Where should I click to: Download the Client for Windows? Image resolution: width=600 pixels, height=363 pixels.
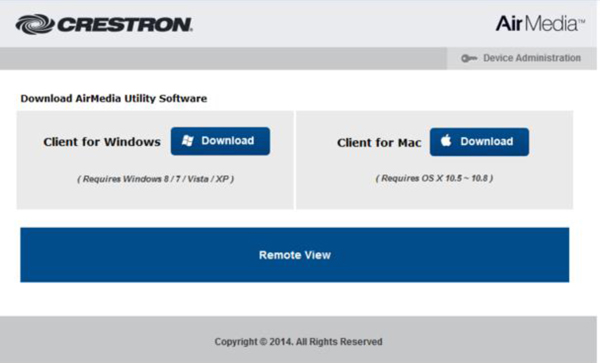coord(220,141)
